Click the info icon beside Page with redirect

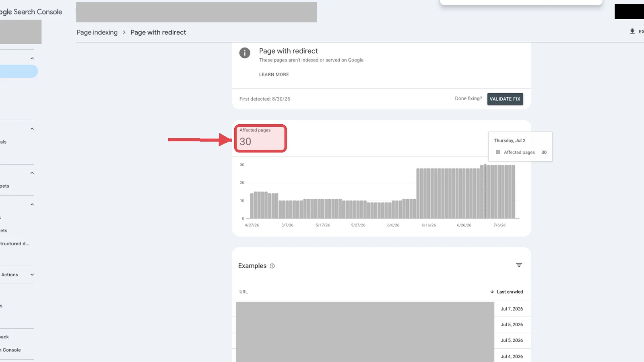(x=245, y=53)
